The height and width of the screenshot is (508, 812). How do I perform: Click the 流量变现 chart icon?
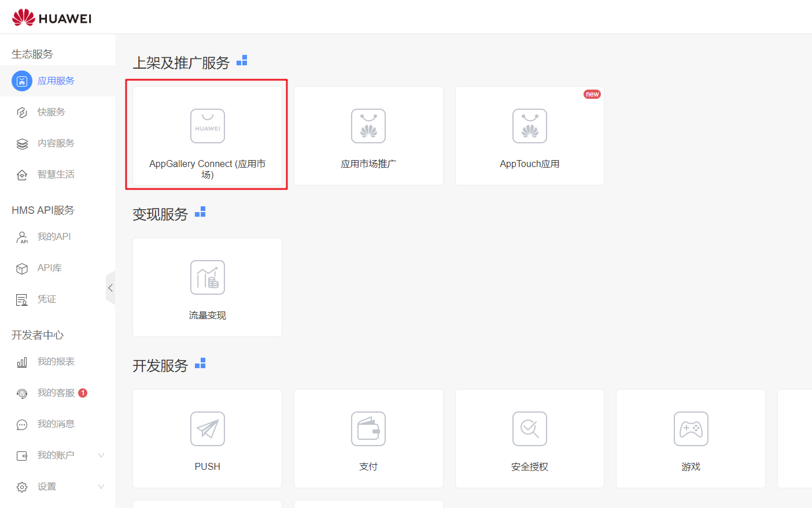click(208, 277)
